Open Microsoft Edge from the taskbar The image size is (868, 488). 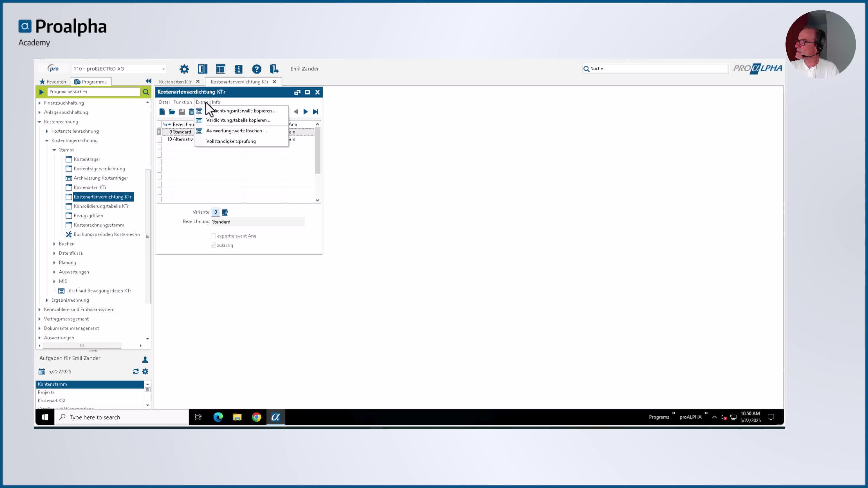(218, 417)
